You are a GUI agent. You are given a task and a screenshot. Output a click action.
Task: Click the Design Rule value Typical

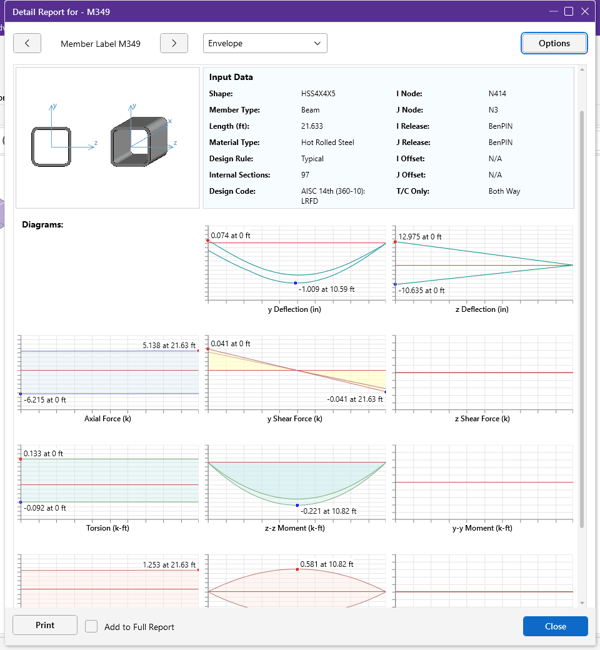point(312,159)
